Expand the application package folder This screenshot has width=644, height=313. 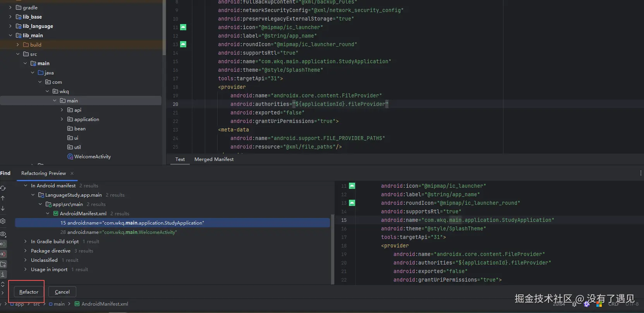pos(62,119)
